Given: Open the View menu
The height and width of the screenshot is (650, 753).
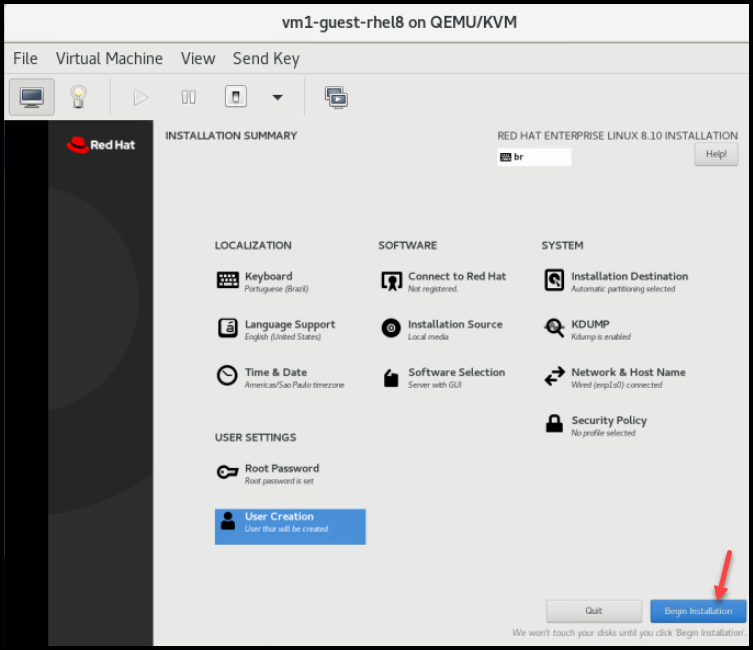Looking at the screenshot, I should 198,59.
